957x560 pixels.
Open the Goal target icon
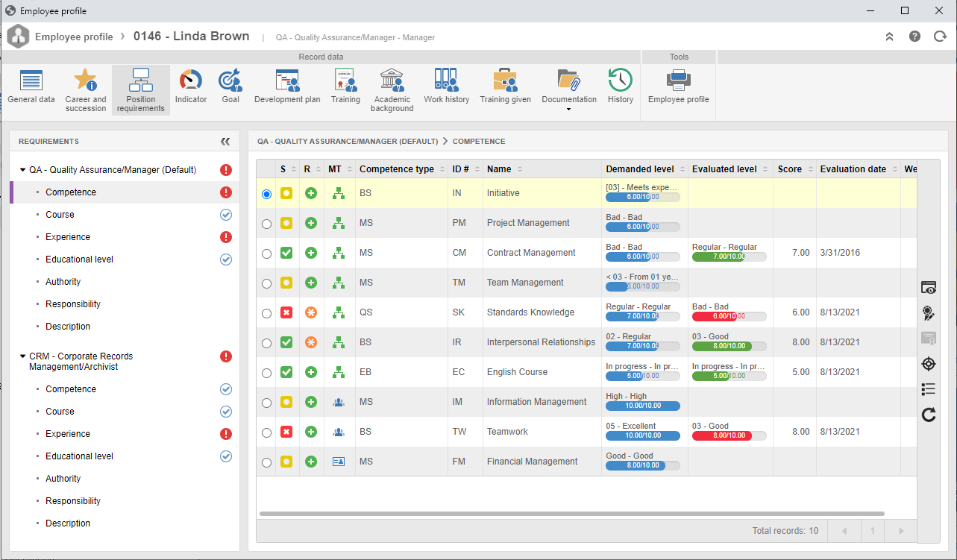tap(230, 81)
